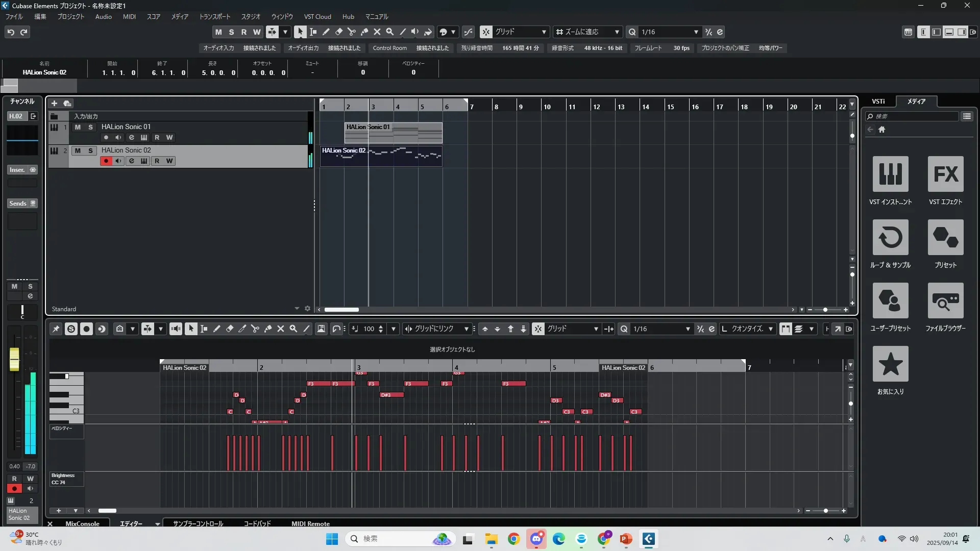Solo the HALion Sonic 02 track
The width and height of the screenshot is (980, 551).
[90, 151]
